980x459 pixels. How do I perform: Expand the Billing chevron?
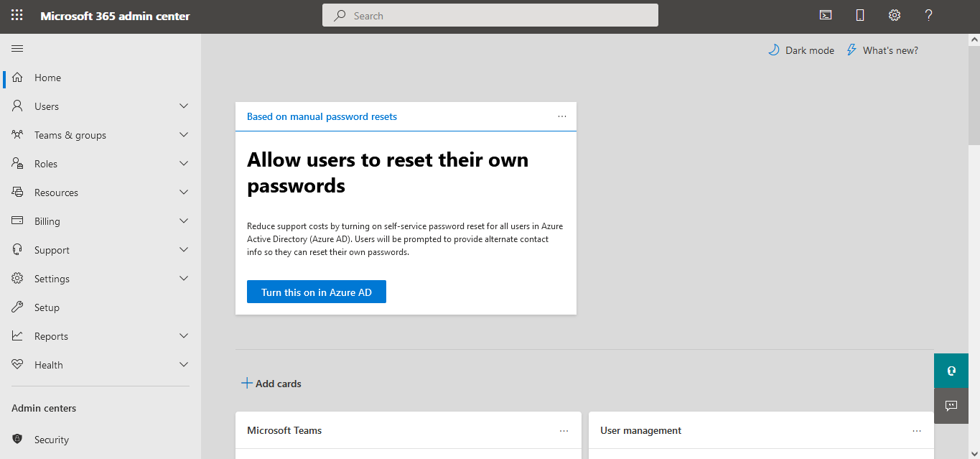pyautogui.click(x=184, y=221)
